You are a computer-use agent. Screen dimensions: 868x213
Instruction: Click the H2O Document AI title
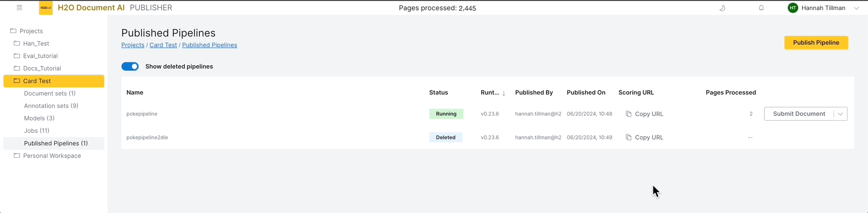[91, 8]
